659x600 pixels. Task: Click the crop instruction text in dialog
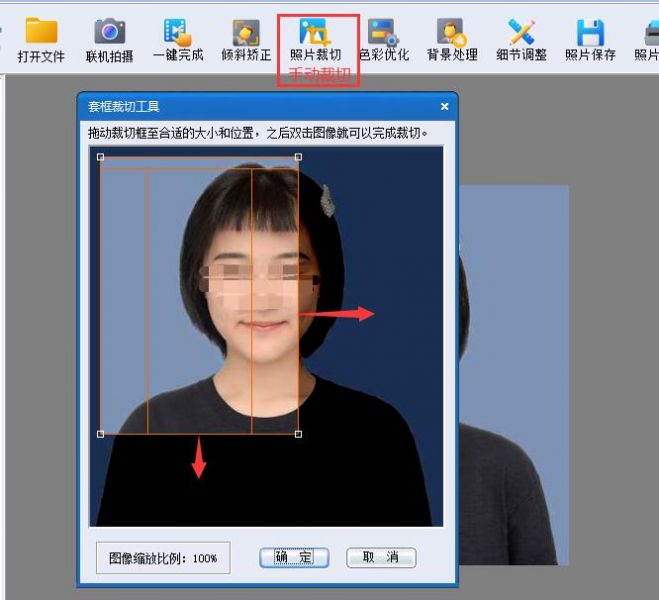tap(258, 133)
